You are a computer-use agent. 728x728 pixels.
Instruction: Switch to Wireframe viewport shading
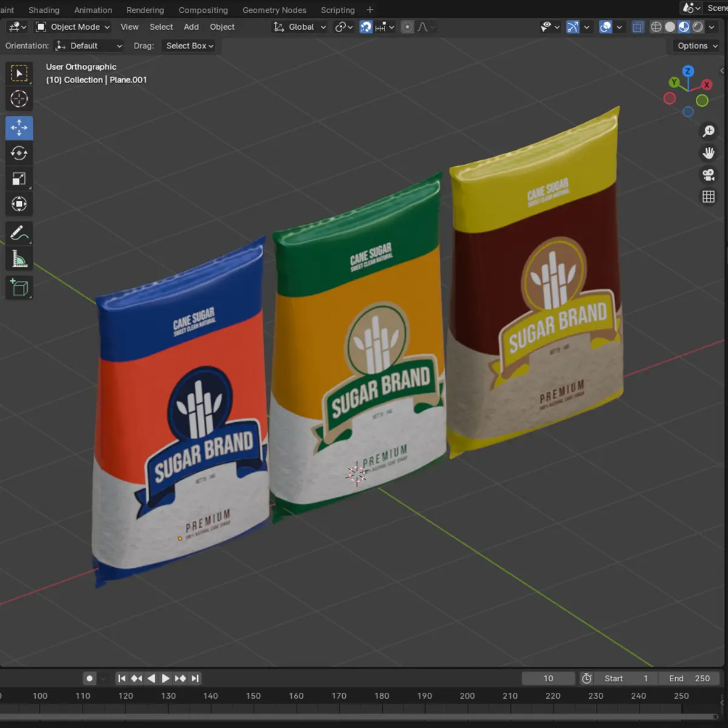pyautogui.click(x=656, y=27)
